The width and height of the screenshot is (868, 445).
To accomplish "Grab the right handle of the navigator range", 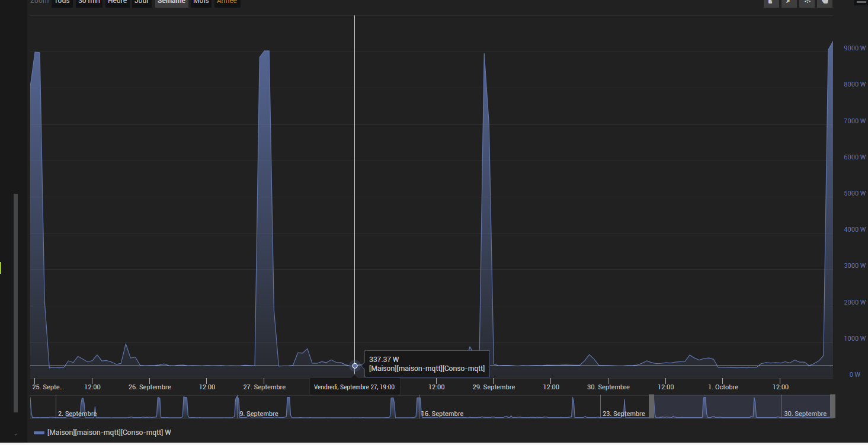I will pyautogui.click(x=832, y=406).
